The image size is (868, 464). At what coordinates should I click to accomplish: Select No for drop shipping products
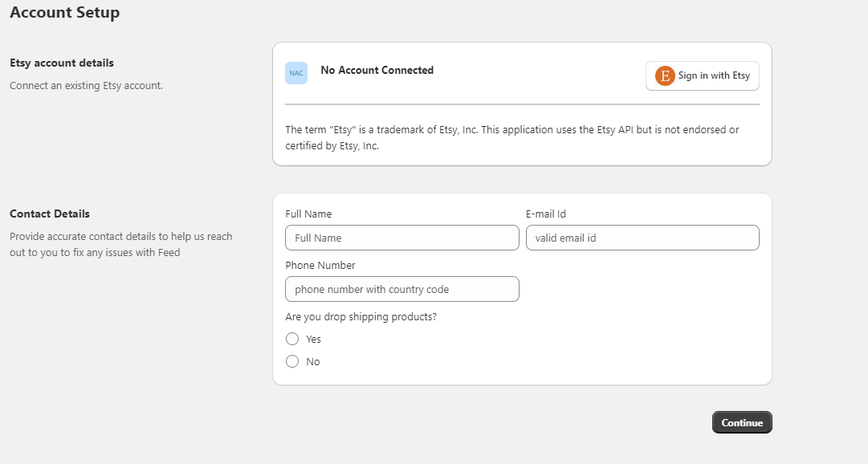tap(292, 361)
